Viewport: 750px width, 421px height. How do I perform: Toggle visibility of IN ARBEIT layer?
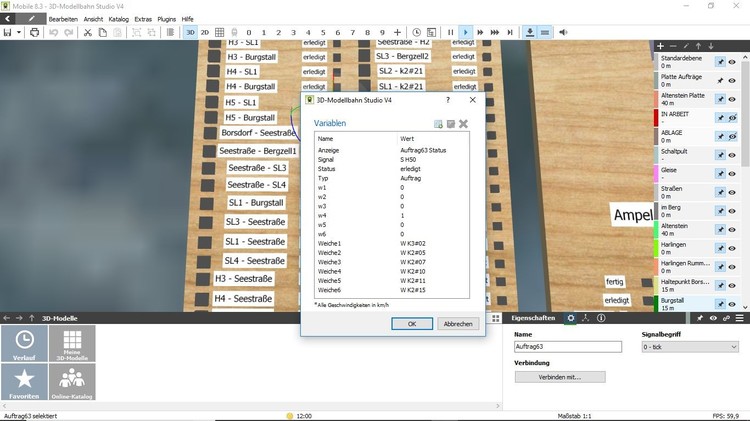(732, 118)
